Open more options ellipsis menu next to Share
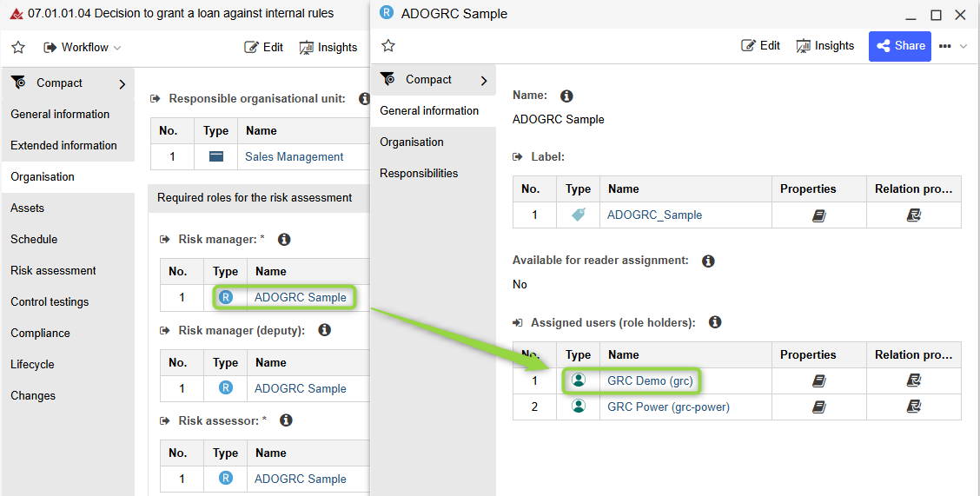 (945, 46)
